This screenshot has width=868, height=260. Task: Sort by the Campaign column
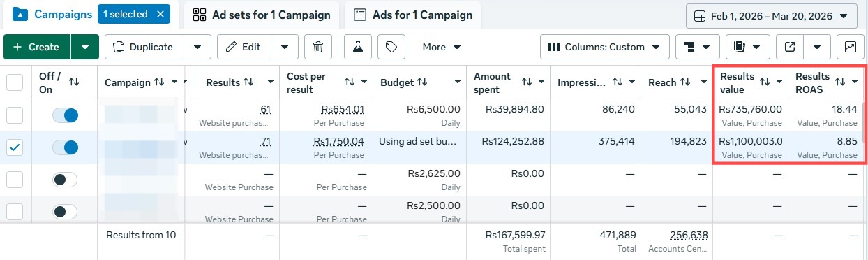(159, 82)
